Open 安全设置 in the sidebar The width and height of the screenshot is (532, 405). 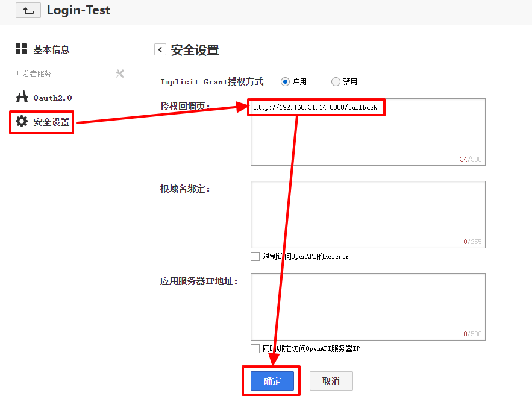tap(51, 122)
